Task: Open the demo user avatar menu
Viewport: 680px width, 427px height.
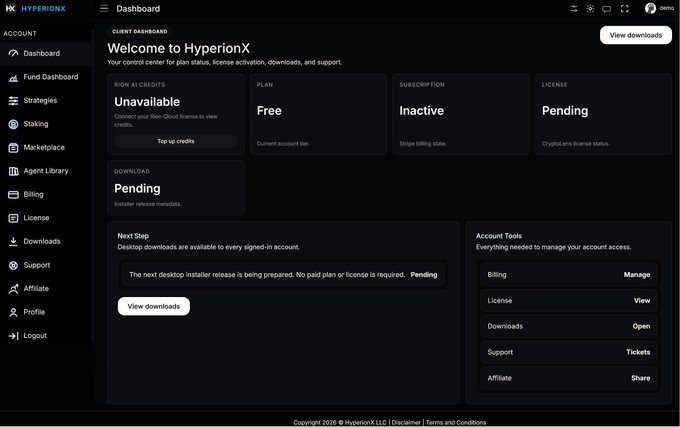Action: point(650,8)
